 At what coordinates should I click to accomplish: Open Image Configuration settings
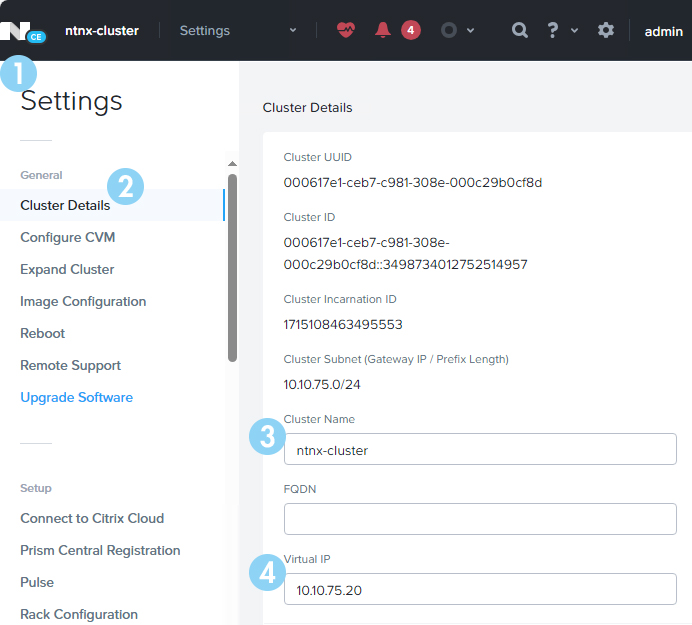83,301
